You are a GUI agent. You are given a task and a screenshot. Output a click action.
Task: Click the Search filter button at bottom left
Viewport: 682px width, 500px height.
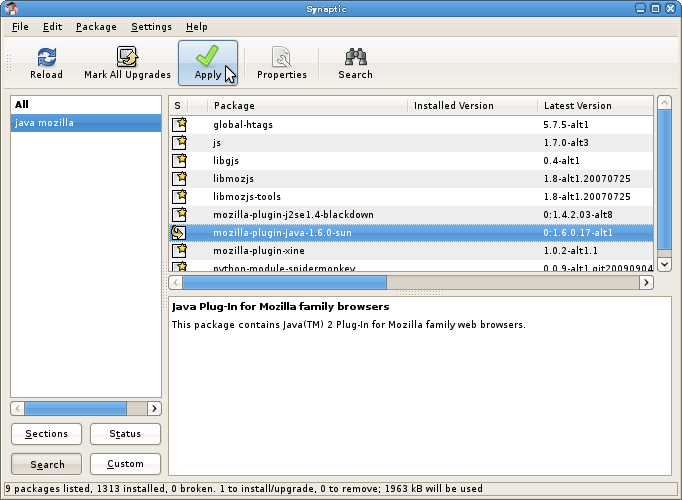click(47, 464)
